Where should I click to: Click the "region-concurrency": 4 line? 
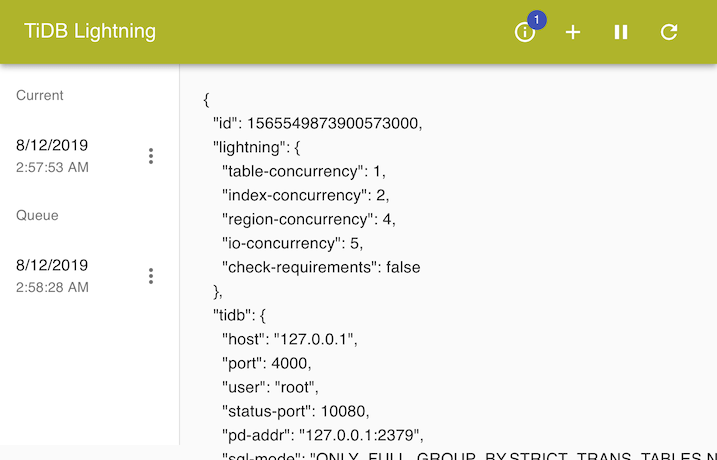[308, 219]
